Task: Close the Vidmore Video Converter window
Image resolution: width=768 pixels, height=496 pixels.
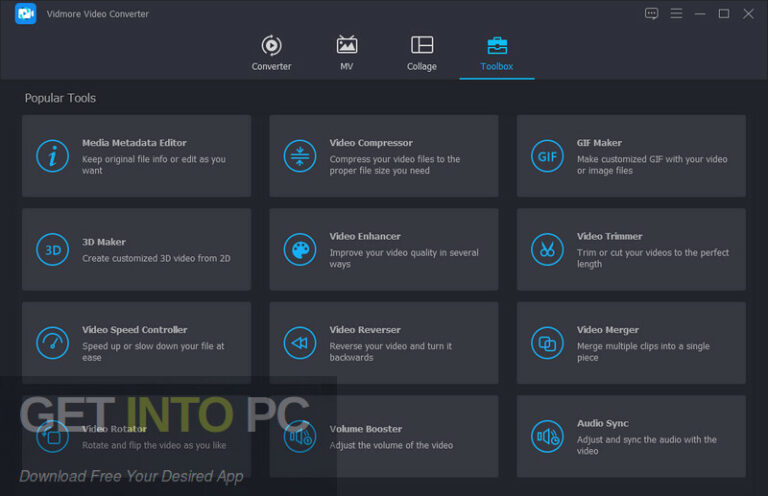Action: [748, 14]
